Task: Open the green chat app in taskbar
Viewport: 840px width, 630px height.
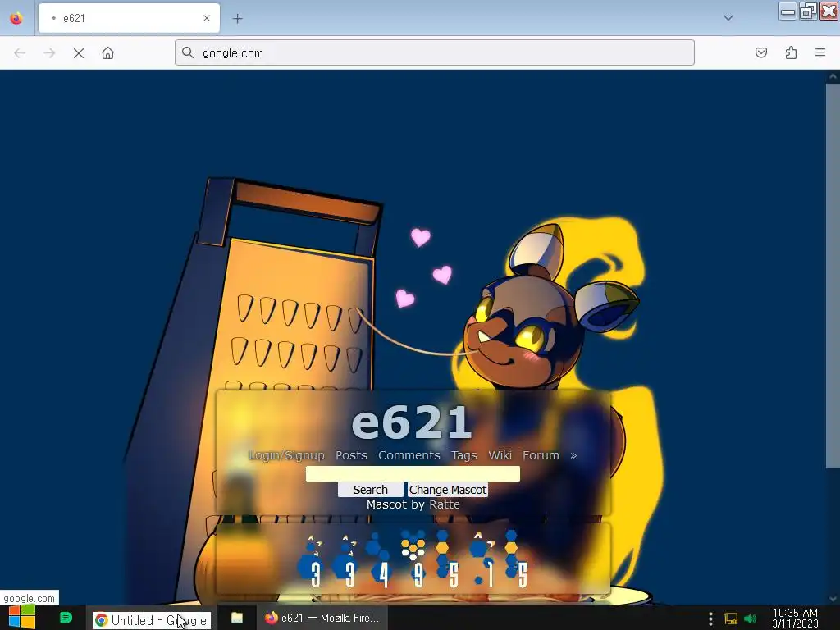Action: tap(66, 618)
